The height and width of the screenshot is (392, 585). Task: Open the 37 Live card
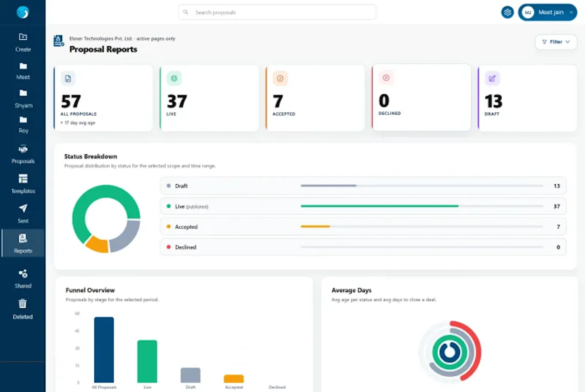(209, 98)
